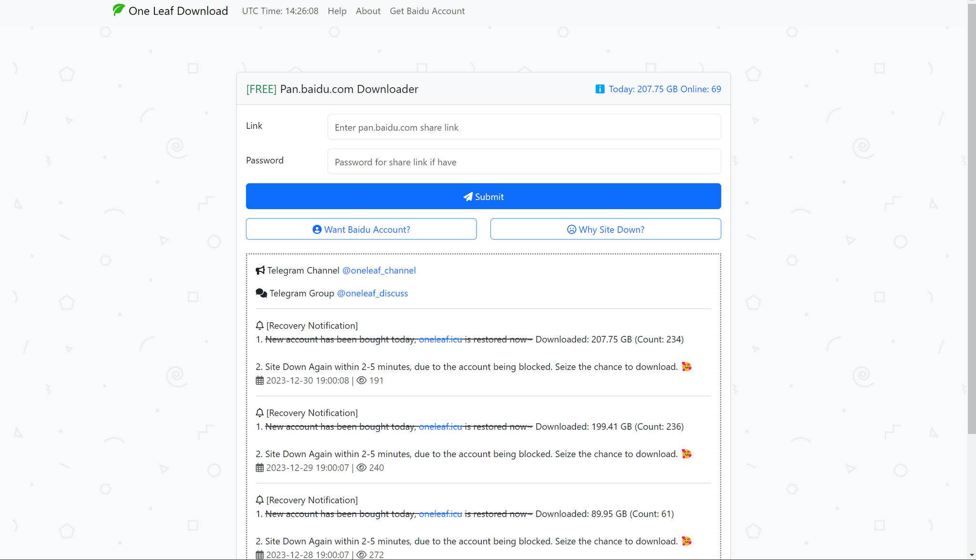Click the bell Recovery Notification icon
The image size is (976, 560).
tap(259, 325)
